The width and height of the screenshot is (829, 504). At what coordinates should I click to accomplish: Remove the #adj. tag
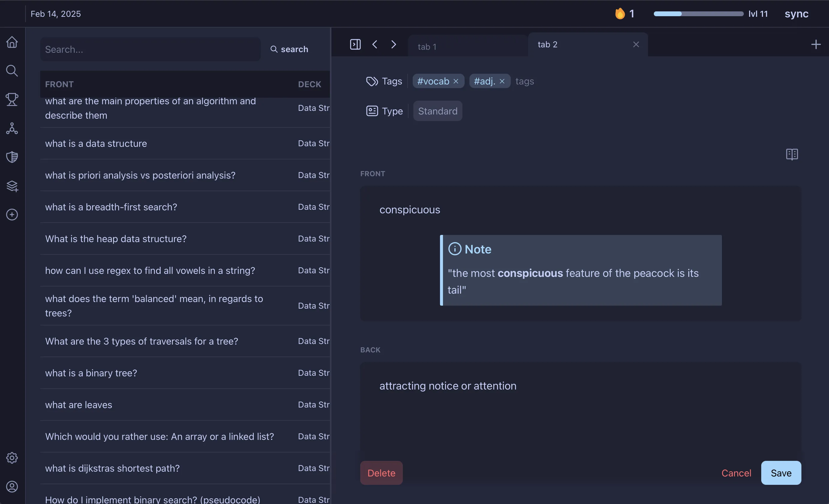coord(502,81)
